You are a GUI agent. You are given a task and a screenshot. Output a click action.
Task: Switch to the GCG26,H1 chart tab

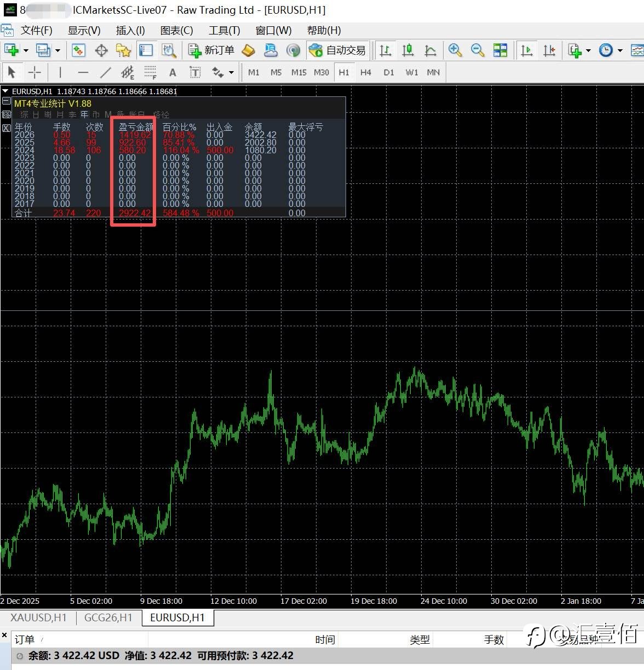[108, 617]
